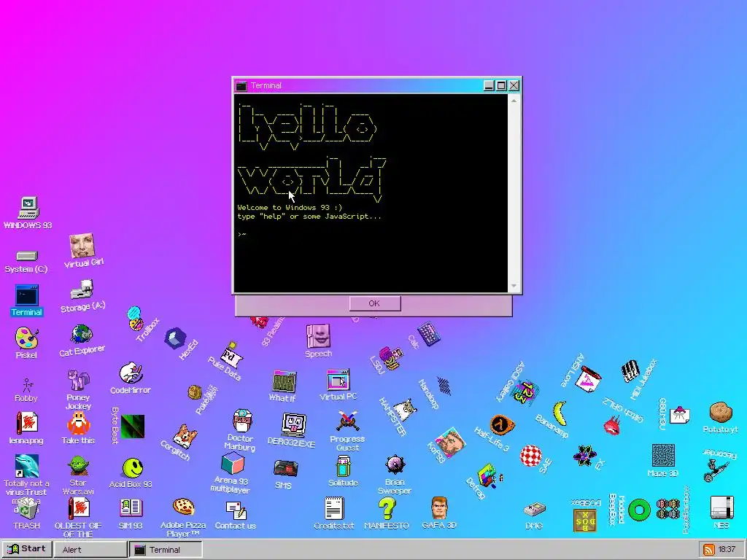Focus the Terminal command prompt line
747x560 pixels.
coord(371,234)
